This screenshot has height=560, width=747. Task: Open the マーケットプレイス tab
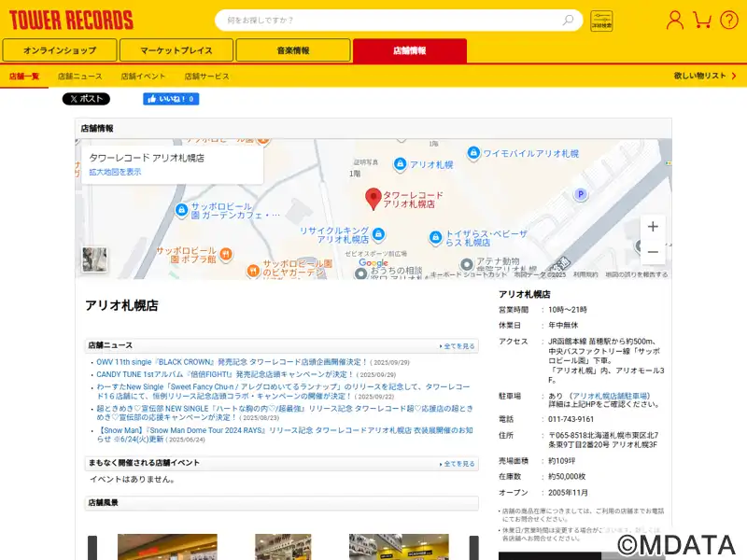tap(176, 50)
